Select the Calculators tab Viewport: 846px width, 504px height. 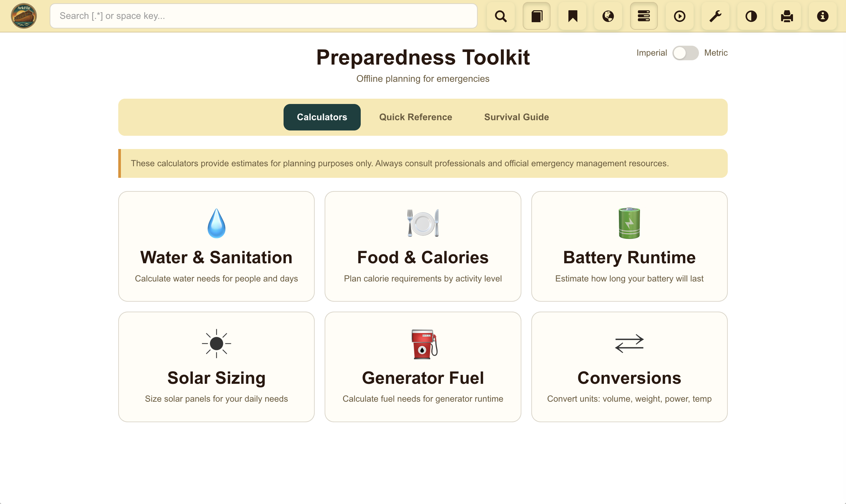(x=322, y=117)
